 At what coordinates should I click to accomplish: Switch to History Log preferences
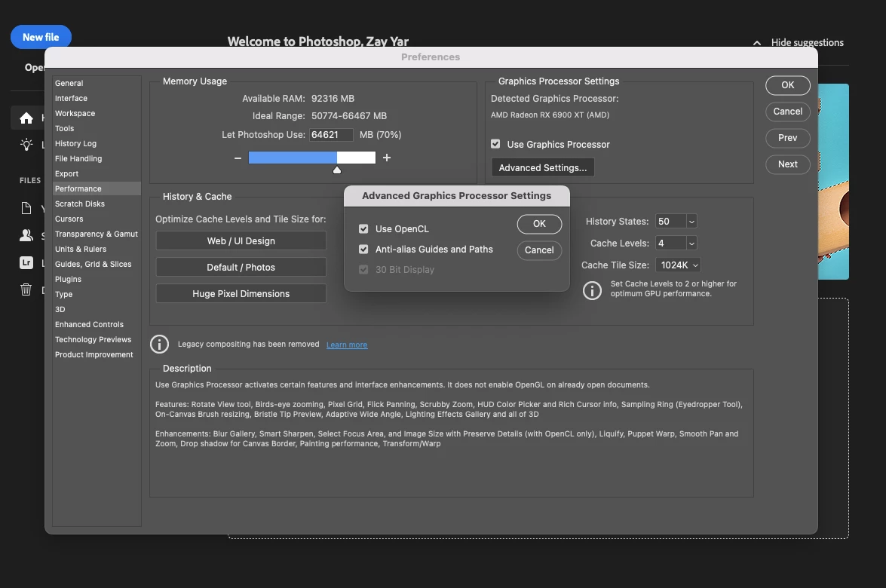pos(97,143)
